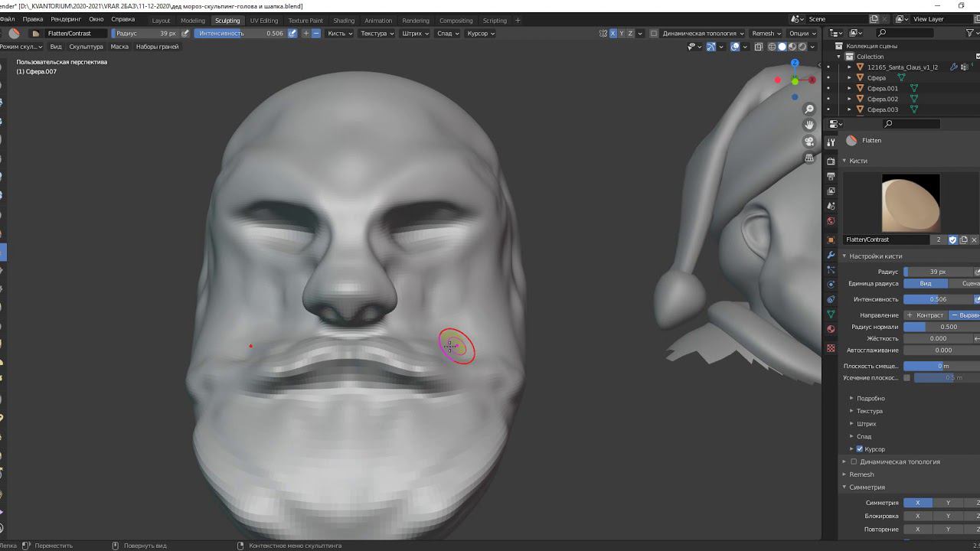The height and width of the screenshot is (551, 980).
Task: Expand the Сфера.001 object in outliner
Action: click(x=849, y=89)
